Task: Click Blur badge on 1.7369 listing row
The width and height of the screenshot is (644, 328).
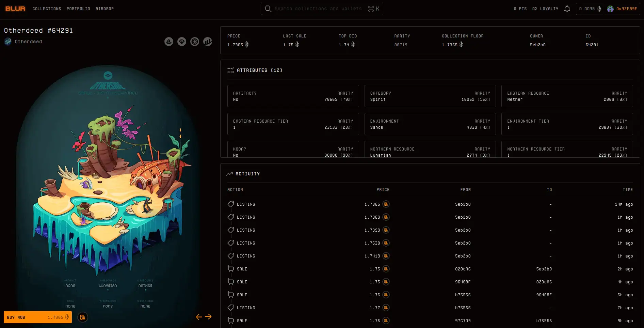Action: point(386,217)
